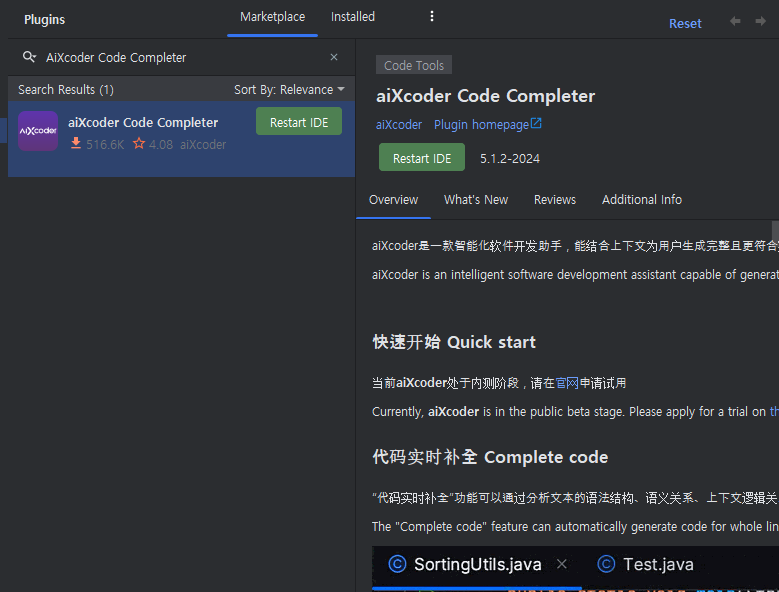Viewport: 779px width, 592px height.
Task: Click the Search Results (1) header
Action: (x=66, y=90)
